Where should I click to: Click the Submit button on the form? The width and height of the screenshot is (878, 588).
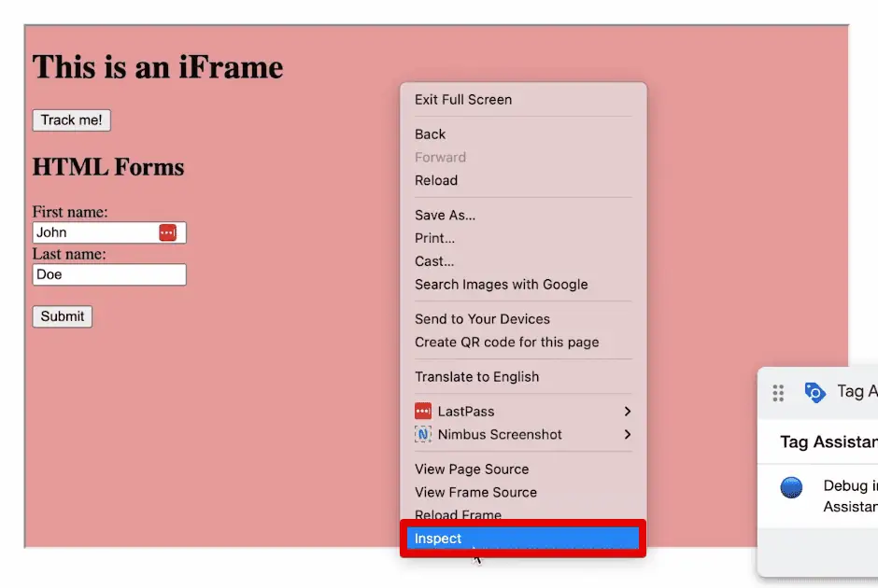point(62,316)
